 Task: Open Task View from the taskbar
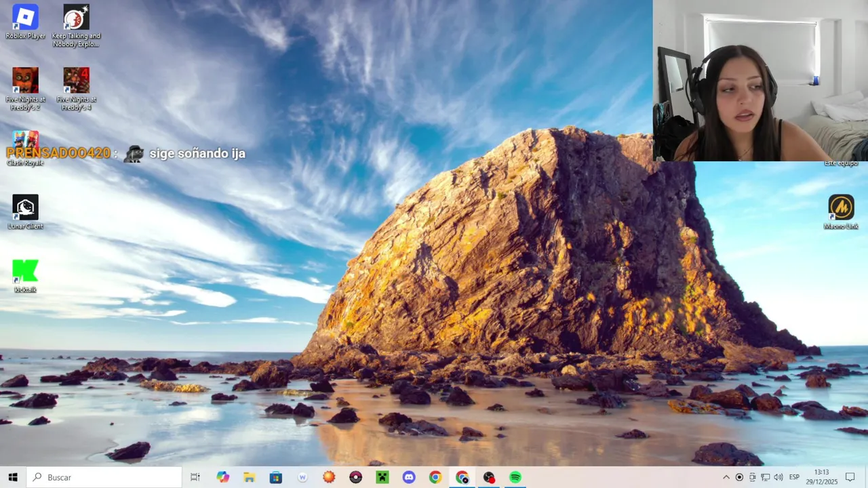195,477
